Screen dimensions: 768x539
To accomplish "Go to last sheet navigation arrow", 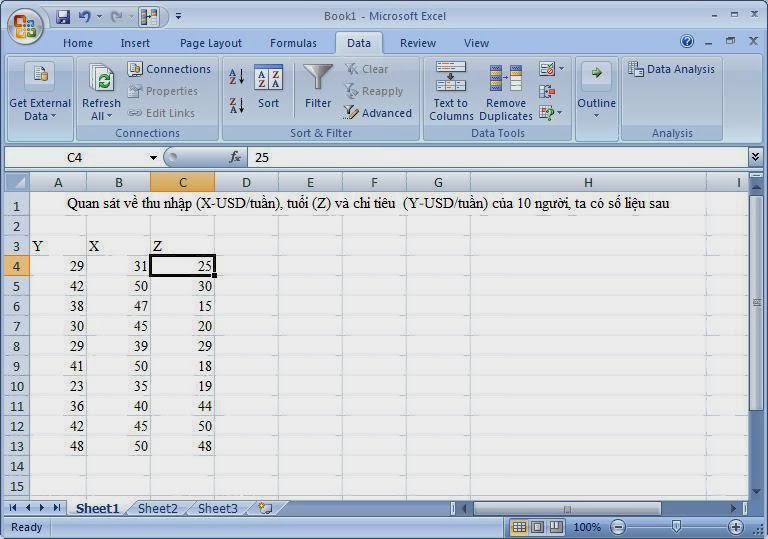I will pyautogui.click(x=57, y=508).
